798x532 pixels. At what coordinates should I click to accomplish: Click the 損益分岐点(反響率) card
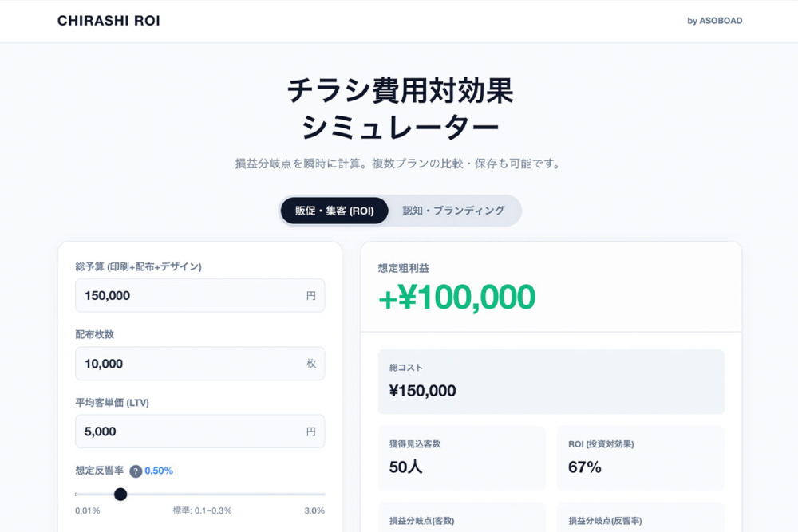(x=641, y=520)
